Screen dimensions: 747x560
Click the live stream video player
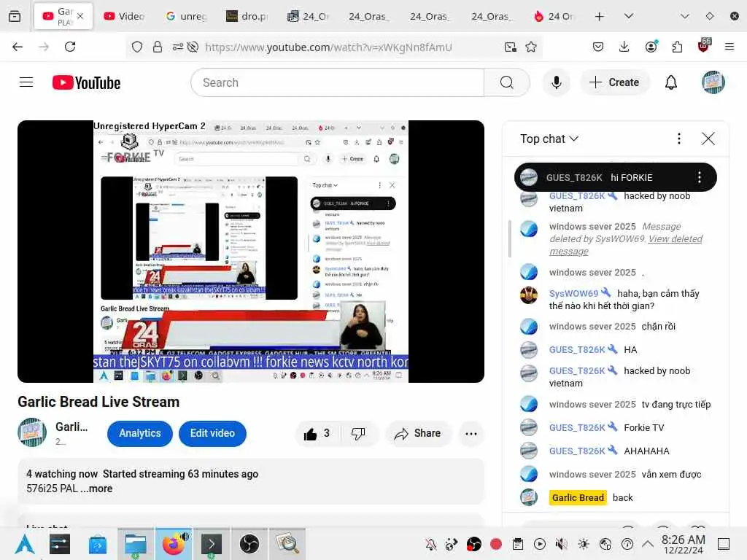pyautogui.click(x=251, y=252)
